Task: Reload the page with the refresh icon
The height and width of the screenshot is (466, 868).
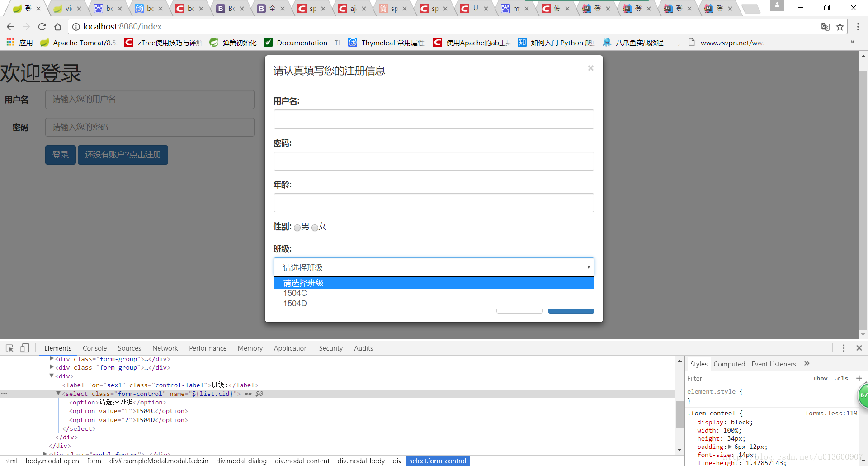Action: coord(42,27)
